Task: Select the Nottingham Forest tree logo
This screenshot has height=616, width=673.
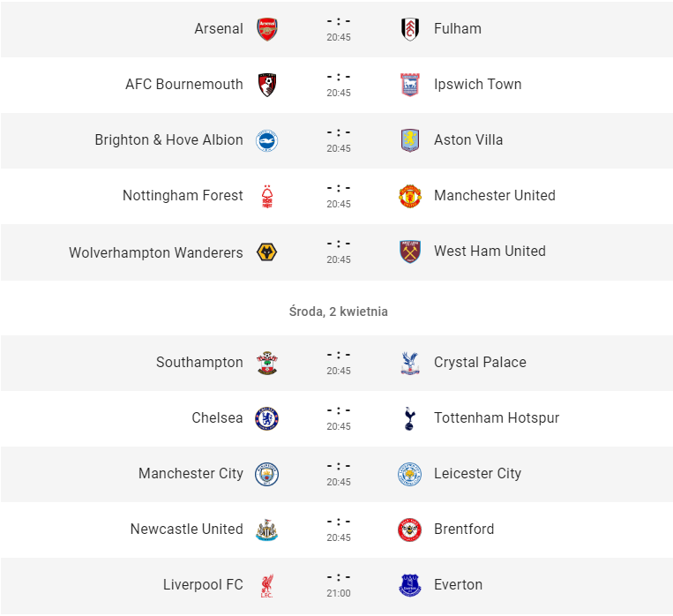Action: point(267,196)
